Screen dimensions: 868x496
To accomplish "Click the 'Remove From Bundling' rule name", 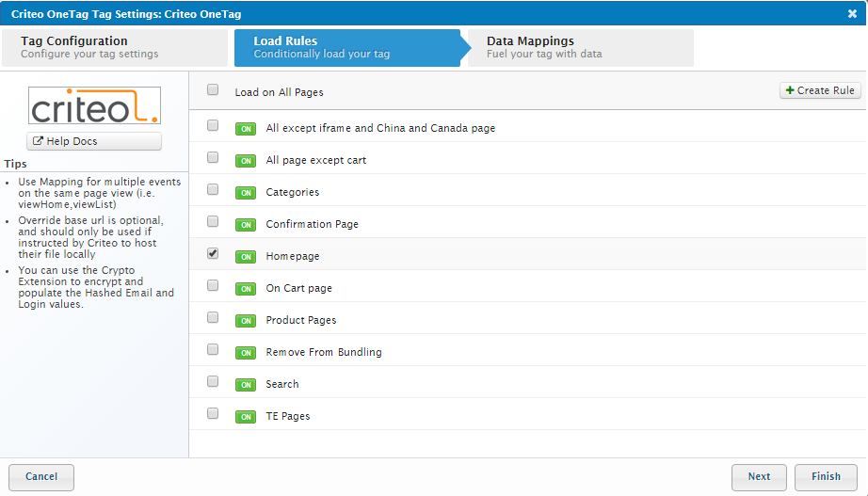I will [x=324, y=352].
